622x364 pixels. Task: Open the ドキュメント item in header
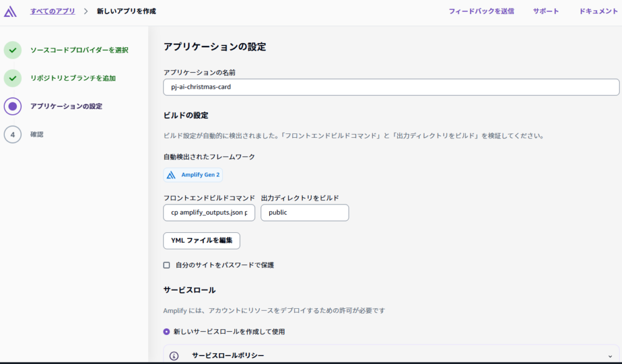pos(598,12)
